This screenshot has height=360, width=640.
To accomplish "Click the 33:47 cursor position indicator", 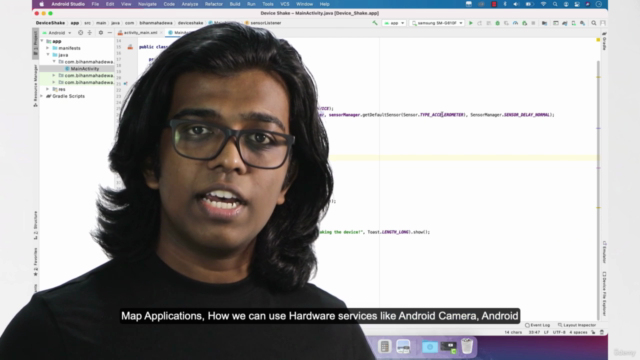I will [534, 332].
